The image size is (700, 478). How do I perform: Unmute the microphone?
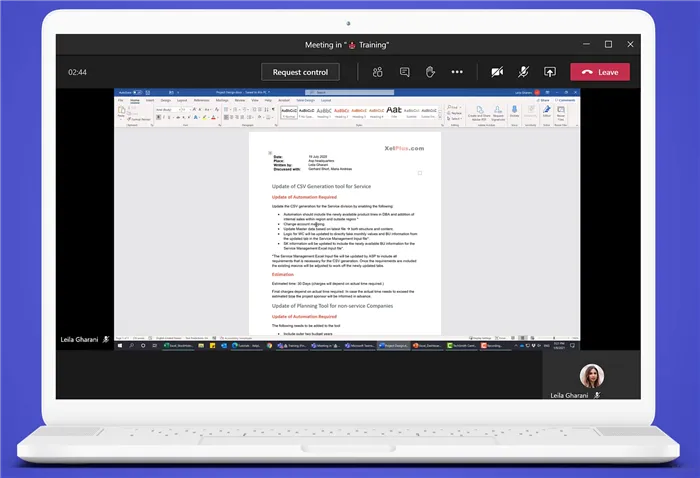[523, 72]
